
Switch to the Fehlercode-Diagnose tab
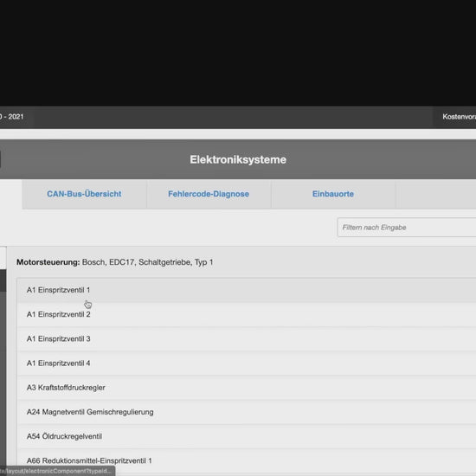[x=209, y=194]
